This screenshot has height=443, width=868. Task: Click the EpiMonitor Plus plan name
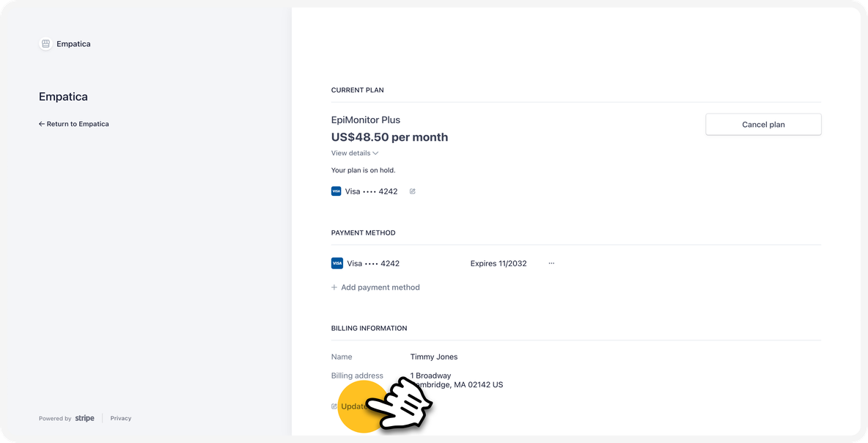point(365,120)
